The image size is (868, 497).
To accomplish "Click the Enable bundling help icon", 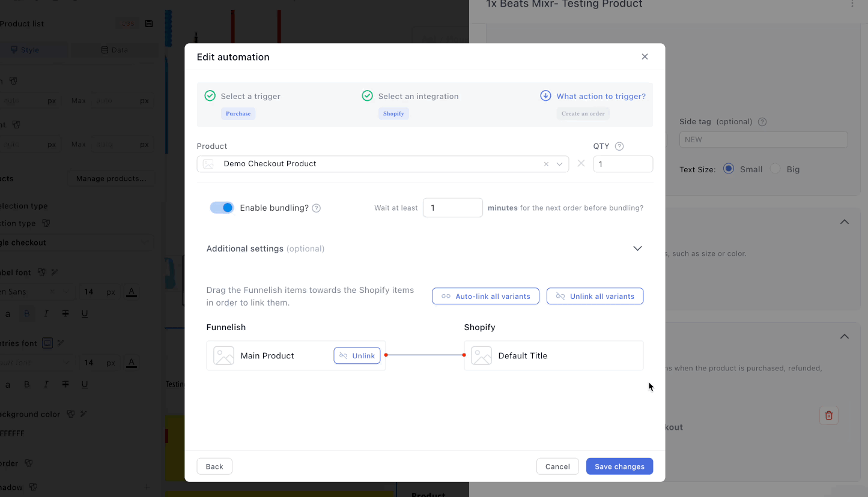I will click(x=317, y=208).
